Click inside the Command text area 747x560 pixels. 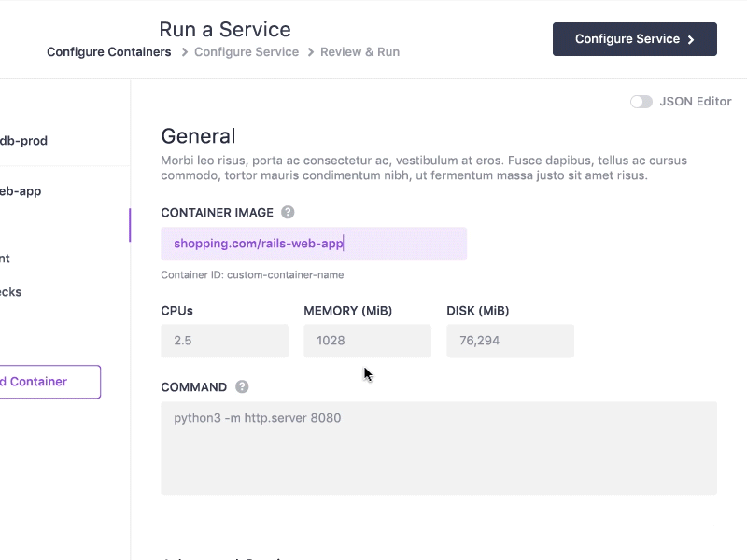[438, 448]
